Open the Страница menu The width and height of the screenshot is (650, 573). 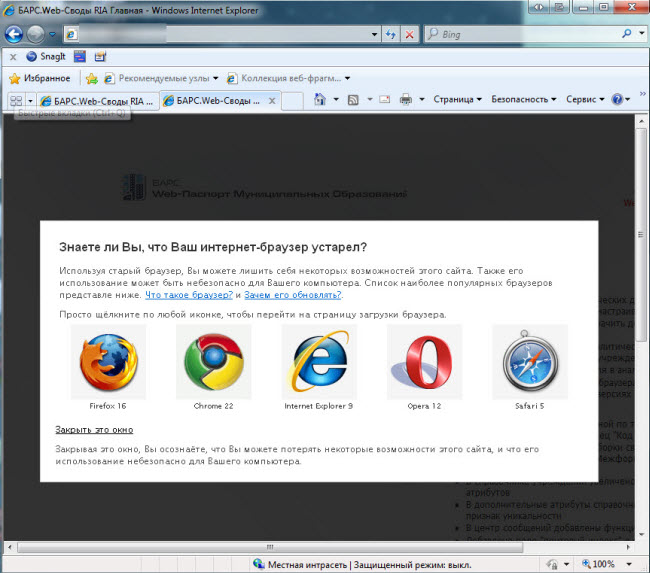pos(458,100)
